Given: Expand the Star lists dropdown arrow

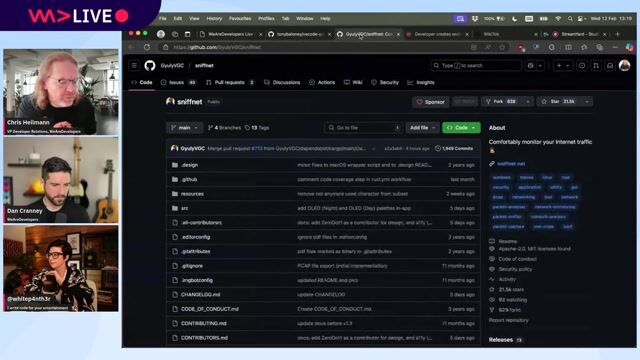Looking at the screenshot, I should pyautogui.click(x=587, y=102).
